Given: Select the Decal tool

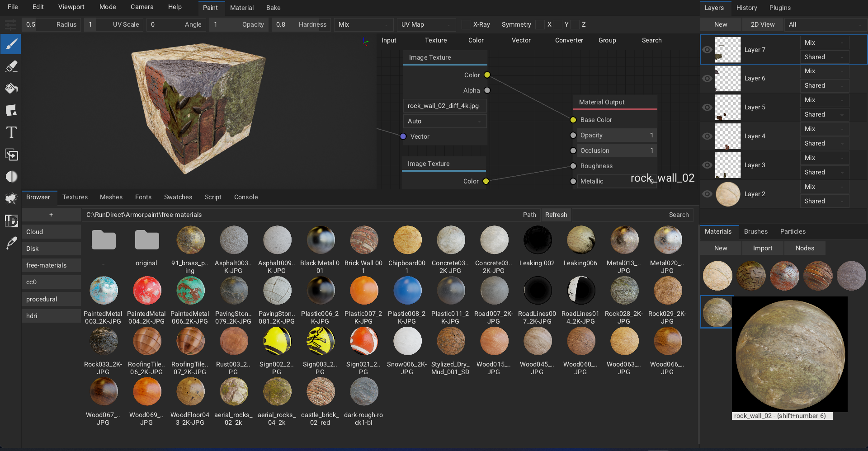Looking at the screenshot, I should click(10, 111).
